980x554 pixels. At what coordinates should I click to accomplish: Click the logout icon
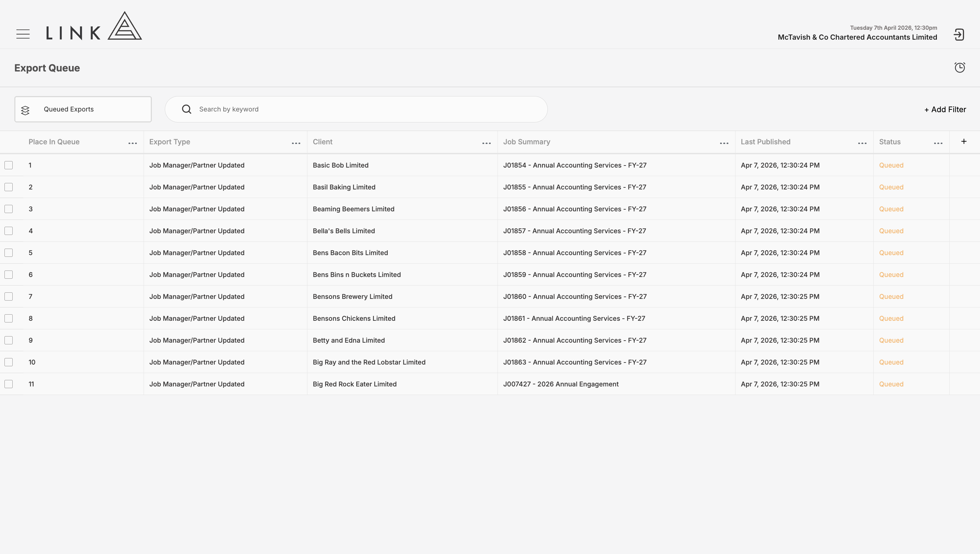[959, 35]
